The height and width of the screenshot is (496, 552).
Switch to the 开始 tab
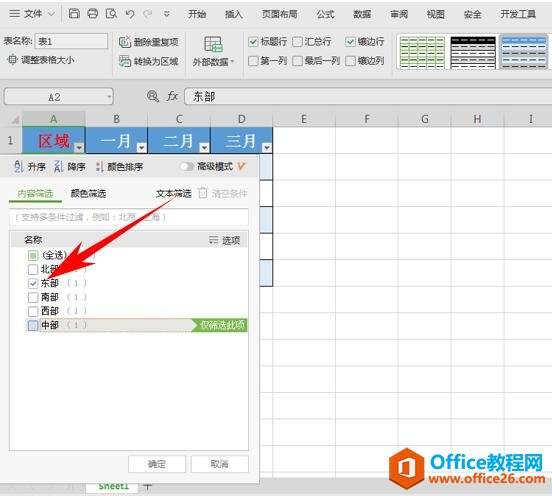[197, 14]
